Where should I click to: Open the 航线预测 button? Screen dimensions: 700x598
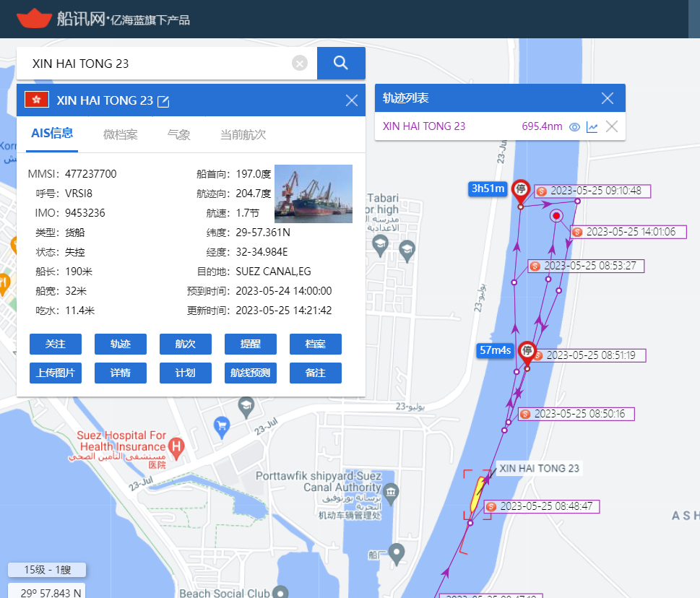click(x=251, y=373)
